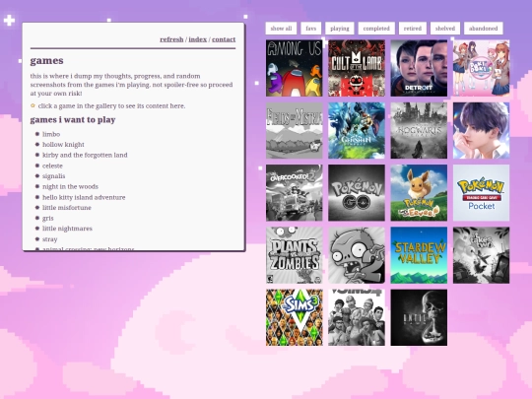Open the contact link
Image resolution: width=532 pixels, height=399 pixels.
pyautogui.click(x=224, y=39)
